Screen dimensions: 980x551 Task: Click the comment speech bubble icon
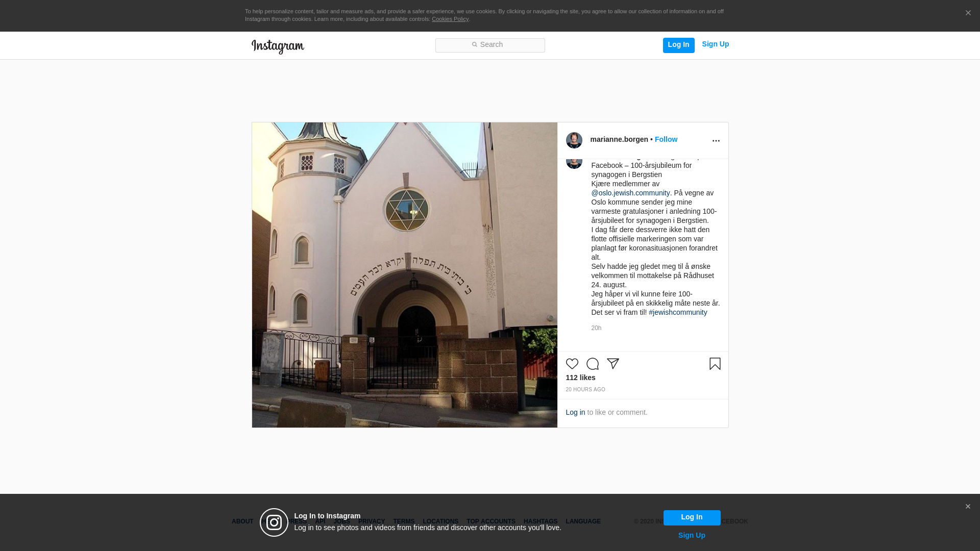point(592,364)
